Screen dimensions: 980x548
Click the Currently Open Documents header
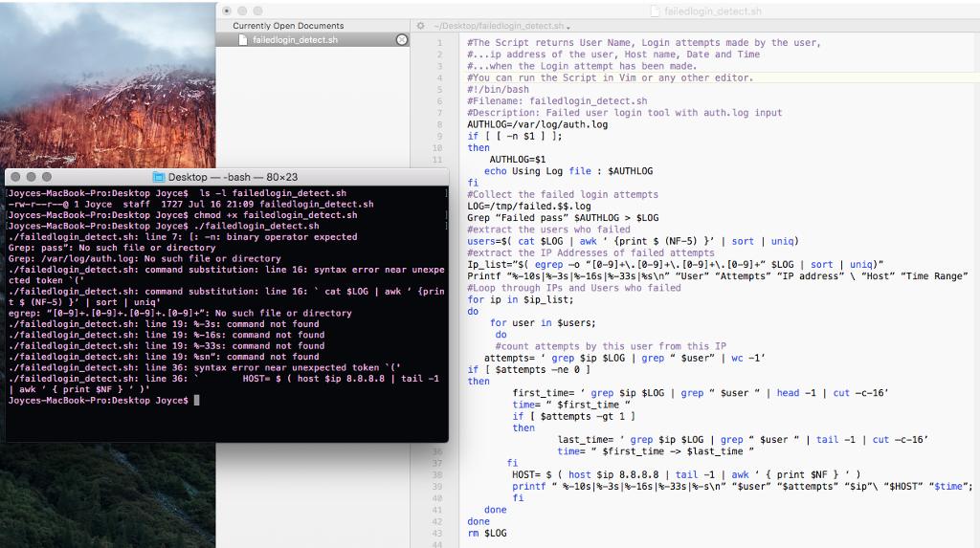point(288,26)
